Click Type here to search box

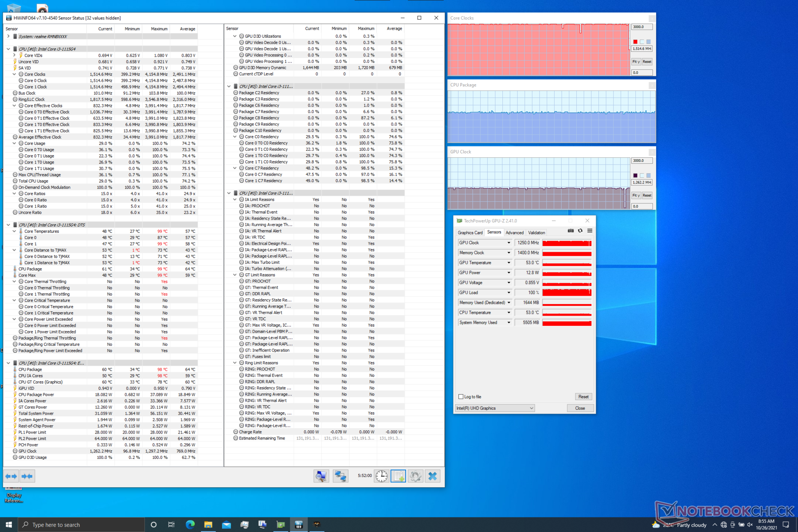pyautogui.click(x=82, y=524)
